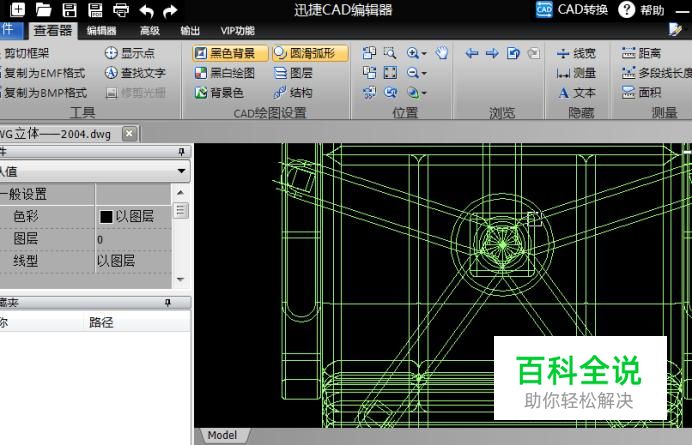Toggle 显示点 display points
The image size is (692, 445).
pyautogui.click(x=130, y=53)
